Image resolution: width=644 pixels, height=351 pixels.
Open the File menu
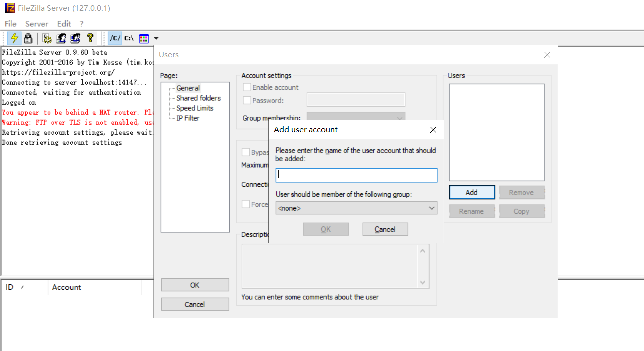[10, 24]
